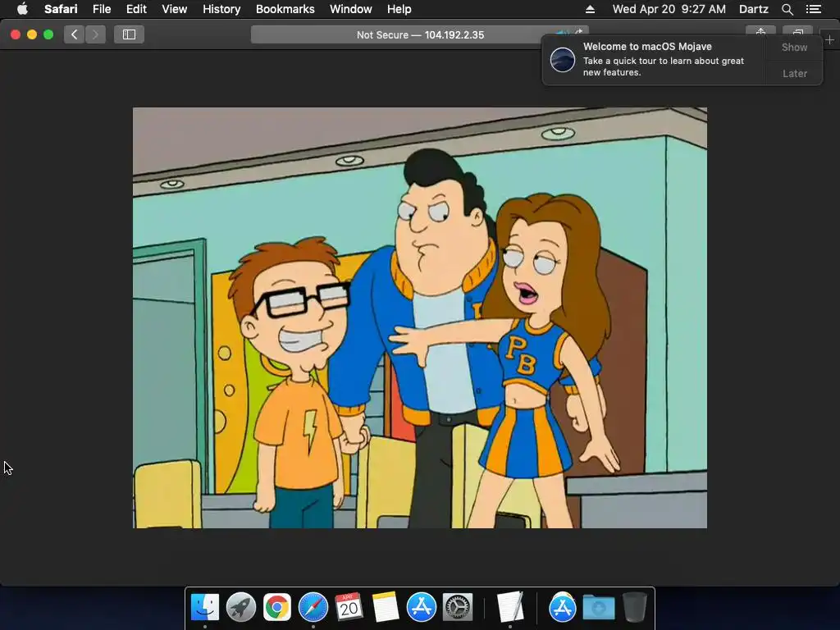Click the Welcome to macOS Mojave title
This screenshot has height=630, width=840.
point(647,47)
